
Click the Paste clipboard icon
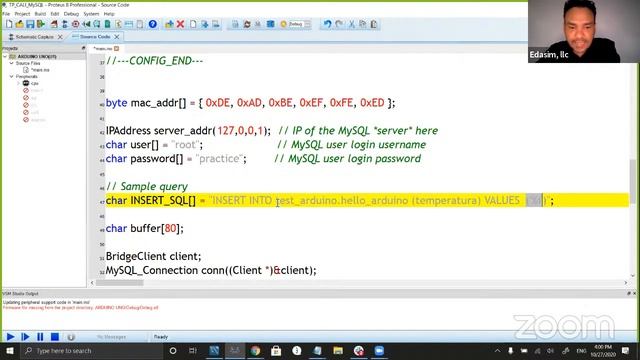(x=374, y=24)
